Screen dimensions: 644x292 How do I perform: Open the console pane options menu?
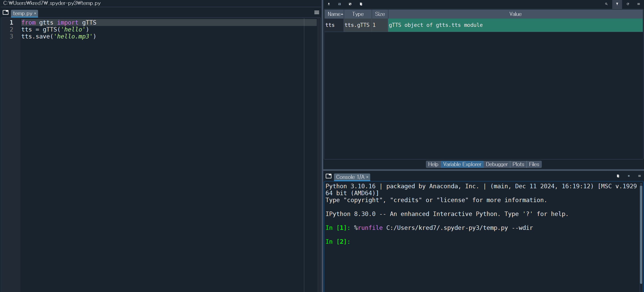coord(640,176)
